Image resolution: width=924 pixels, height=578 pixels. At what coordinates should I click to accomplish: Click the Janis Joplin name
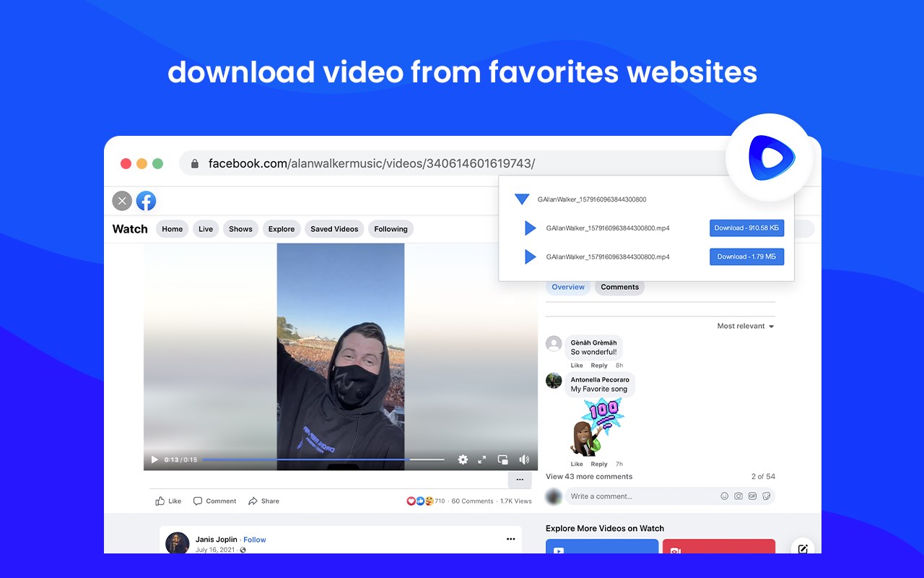(x=216, y=540)
